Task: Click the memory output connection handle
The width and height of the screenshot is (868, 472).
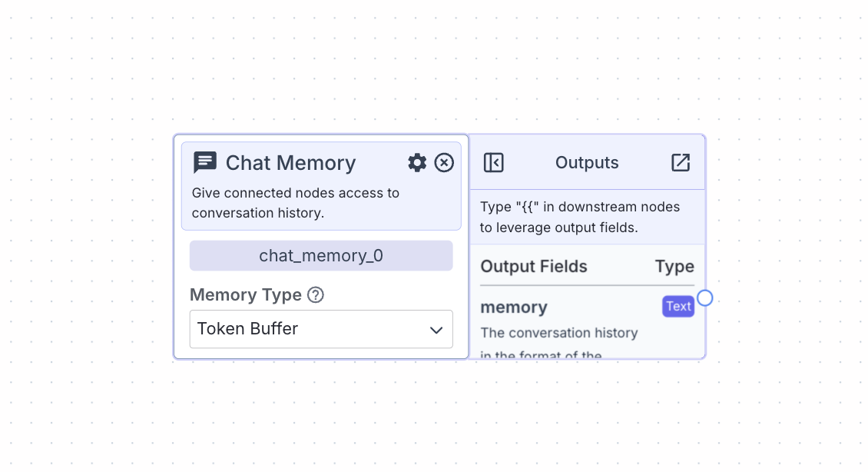Action: [704, 297]
